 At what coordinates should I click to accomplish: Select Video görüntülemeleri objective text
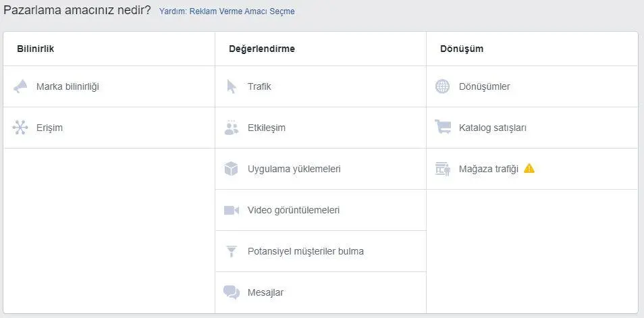pos(294,210)
